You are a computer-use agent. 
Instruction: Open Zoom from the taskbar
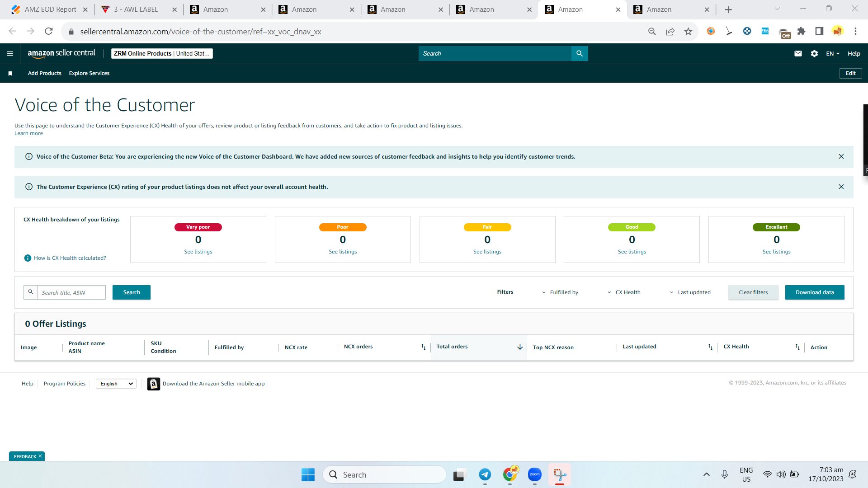(x=534, y=474)
